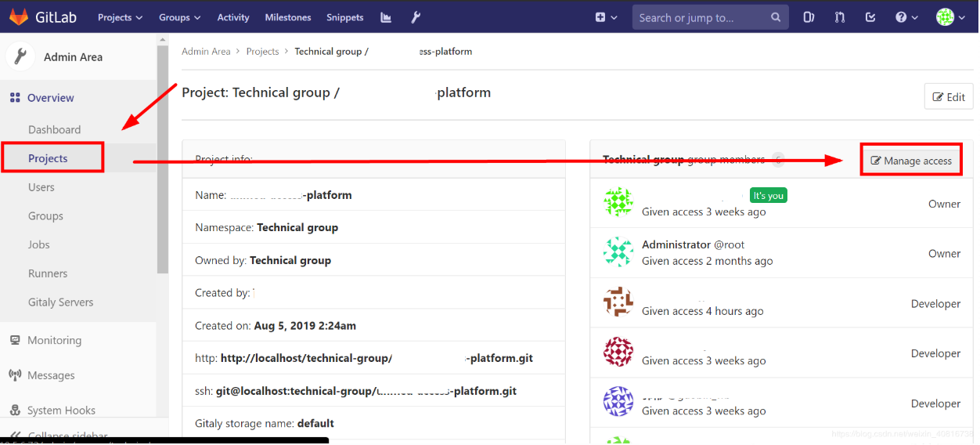Open Groups in the sidebar
The width and height of the screenshot is (980, 445).
click(45, 215)
